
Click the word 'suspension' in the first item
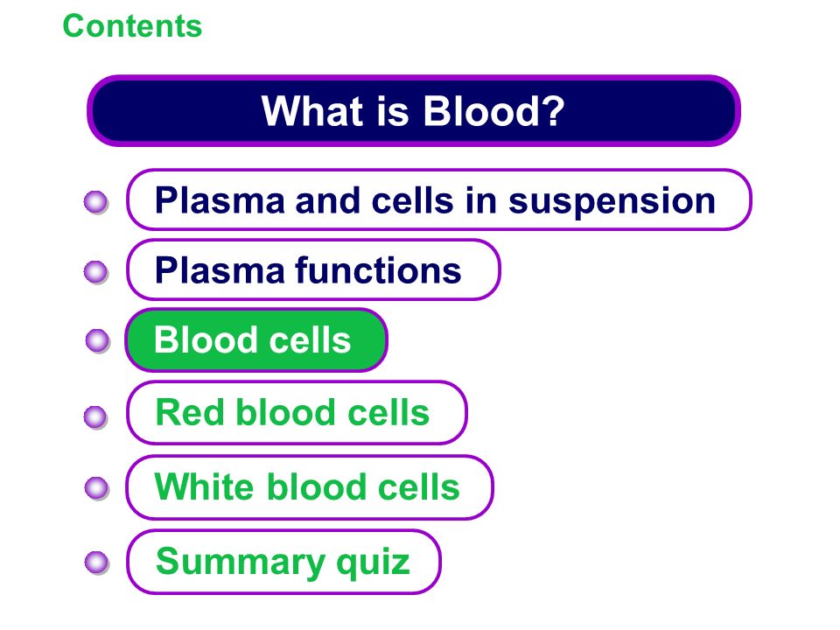(x=612, y=202)
